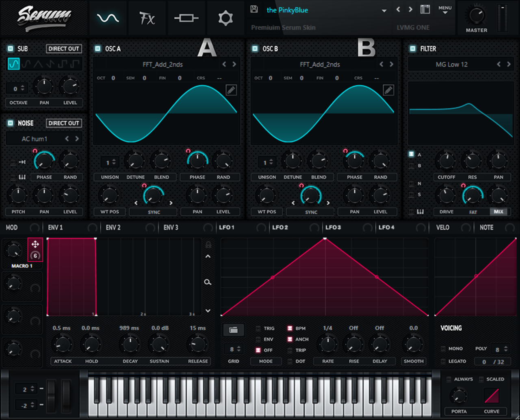Image resolution: width=520 pixels, height=420 pixels.
Task: Click DIRECT OUT on the SUB oscillator
Action: pos(64,48)
